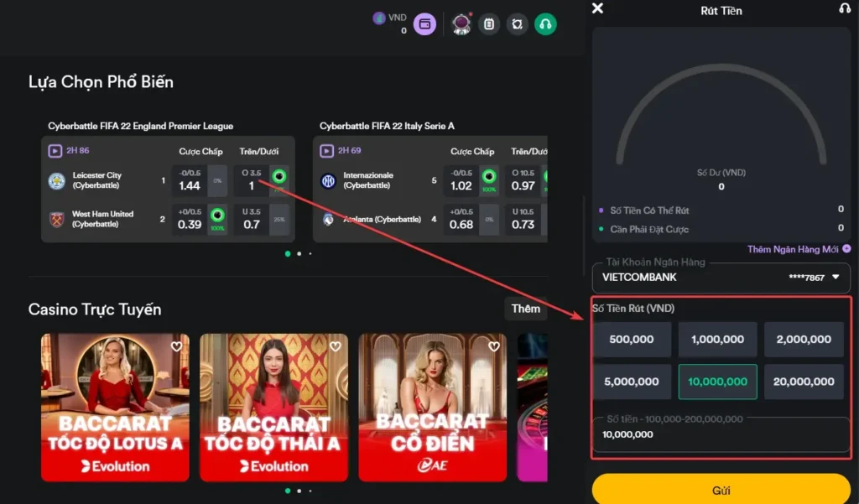Pick Leicester City handicap odds 1.44

pos(190,180)
